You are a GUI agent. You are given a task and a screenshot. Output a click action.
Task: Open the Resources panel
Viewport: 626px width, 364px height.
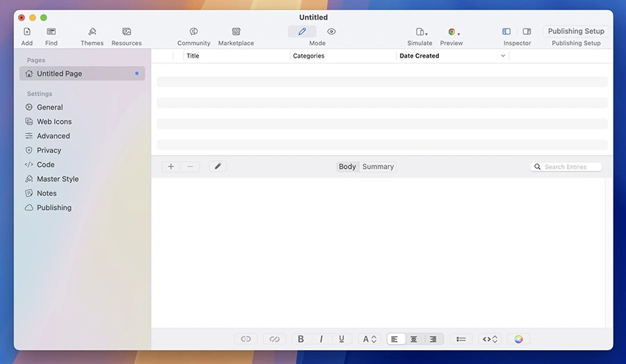(127, 32)
